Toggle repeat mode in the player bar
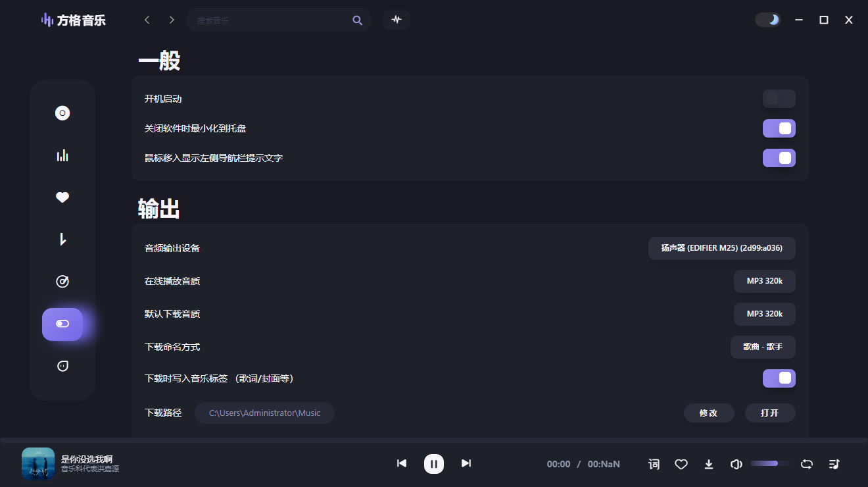Image resolution: width=868 pixels, height=487 pixels. (806, 464)
